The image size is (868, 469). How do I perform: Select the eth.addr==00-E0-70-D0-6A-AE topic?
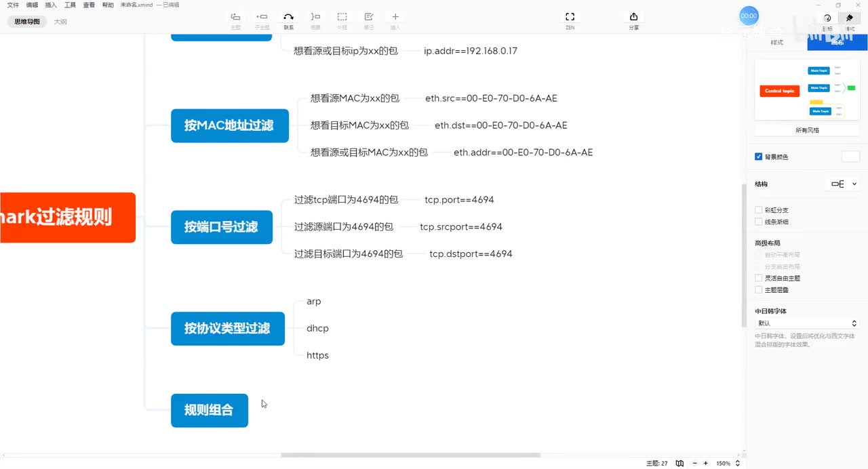[x=524, y=152]
